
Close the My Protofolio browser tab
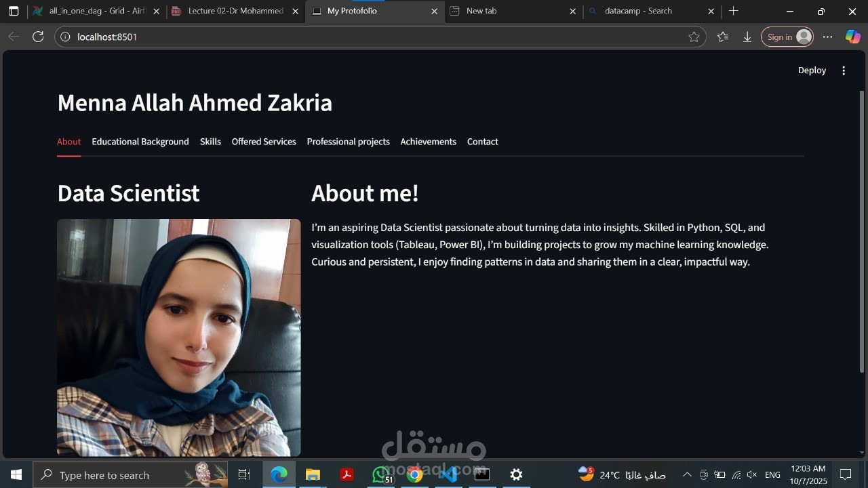tap(434, 12)
